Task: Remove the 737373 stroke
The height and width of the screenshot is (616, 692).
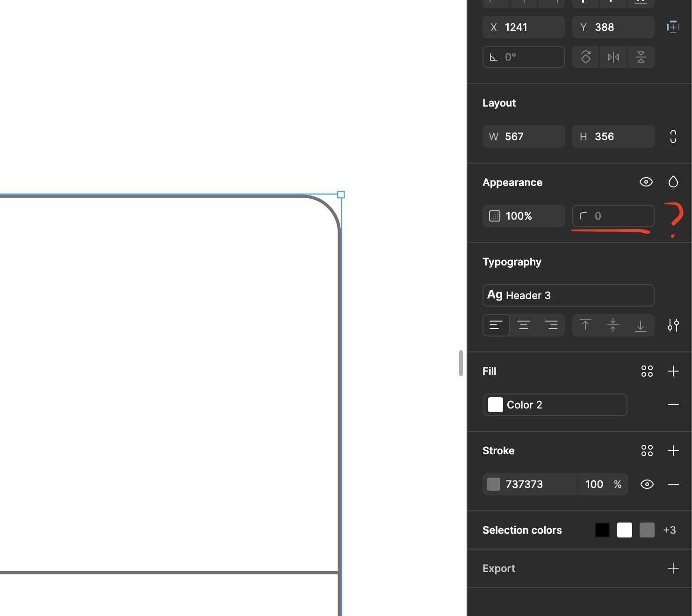Action: pos(673,484)
